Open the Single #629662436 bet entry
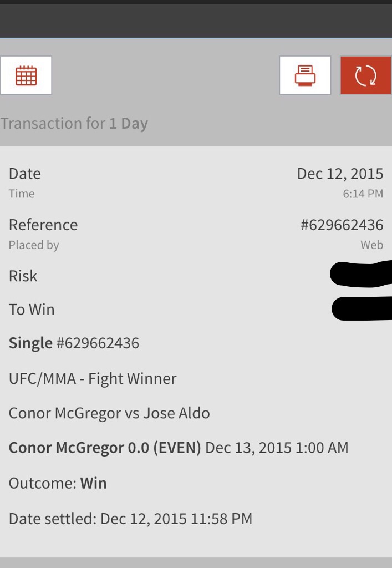 tap(74, 343)
